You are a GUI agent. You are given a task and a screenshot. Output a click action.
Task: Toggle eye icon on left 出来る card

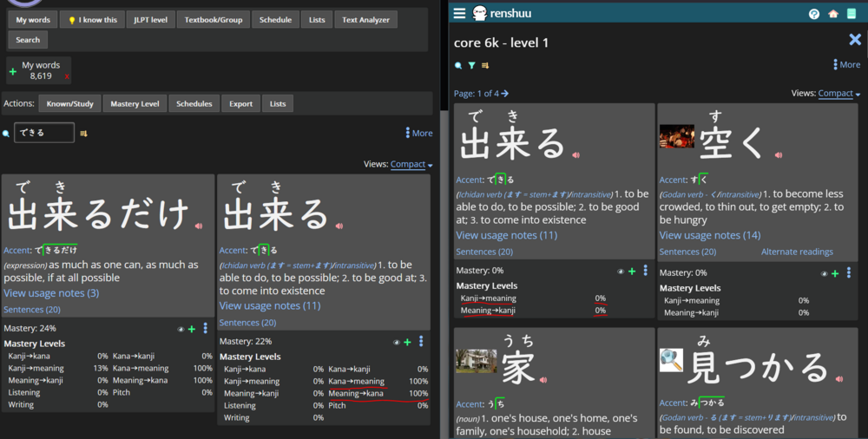pyautogui.click(x=396, y=343)
